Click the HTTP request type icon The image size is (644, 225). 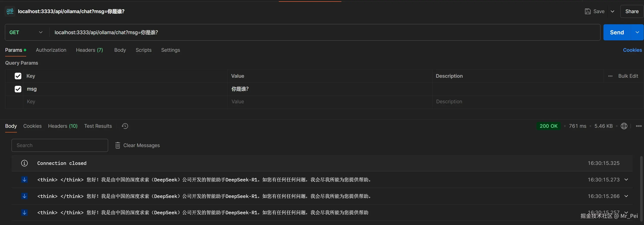[10, 11]
